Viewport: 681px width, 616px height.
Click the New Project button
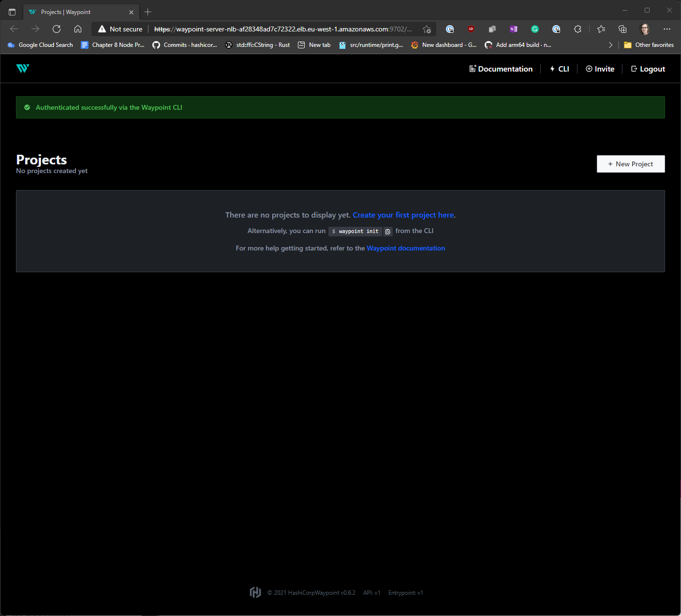pyautogui.click(x=631, y=164)
